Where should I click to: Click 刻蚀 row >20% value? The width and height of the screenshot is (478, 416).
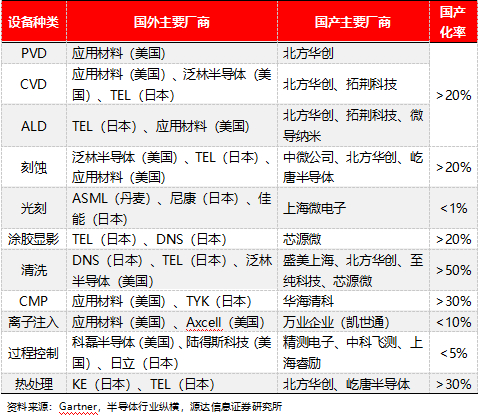tap(453, 167)
